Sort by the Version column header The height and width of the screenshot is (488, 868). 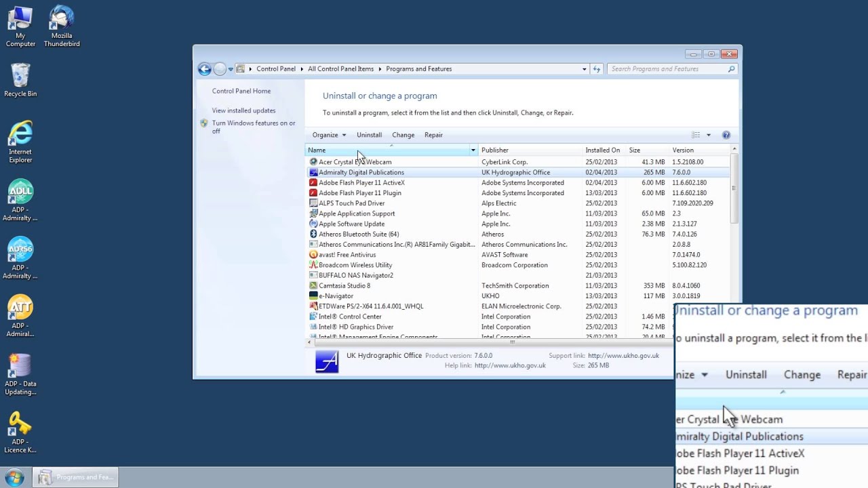(700, 150)
